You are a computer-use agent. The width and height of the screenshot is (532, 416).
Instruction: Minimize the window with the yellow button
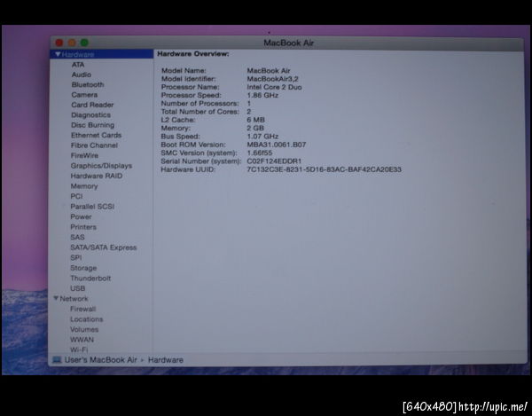coord(72,43)
